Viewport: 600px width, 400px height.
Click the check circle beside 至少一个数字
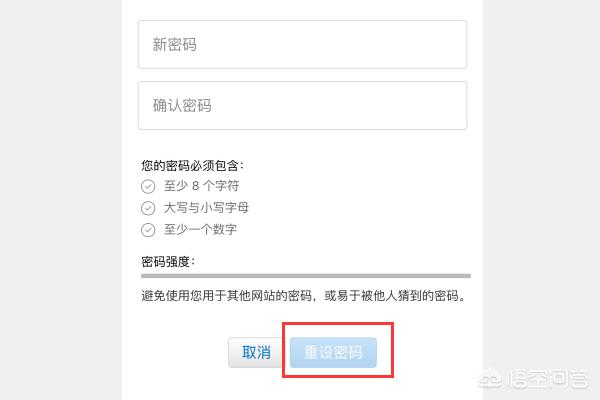pyautogui.click(x=148, y=230)
